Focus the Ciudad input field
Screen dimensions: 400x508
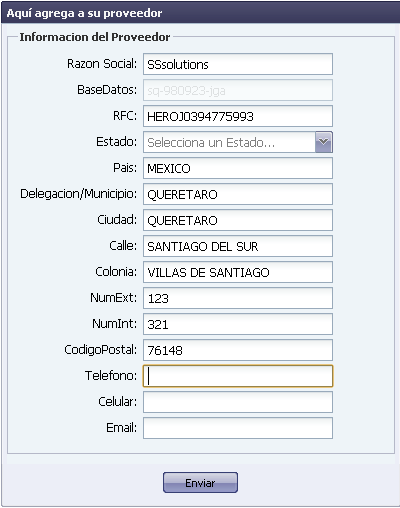[238, 220]
